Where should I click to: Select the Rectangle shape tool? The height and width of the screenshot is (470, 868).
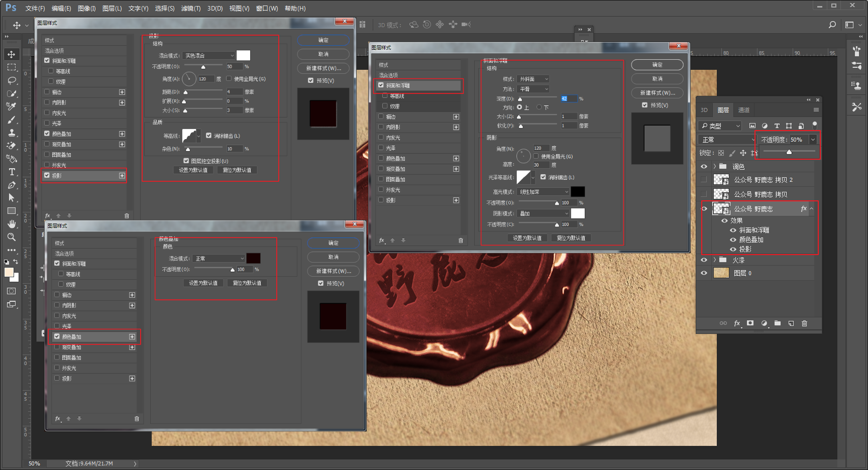(12, 211)
